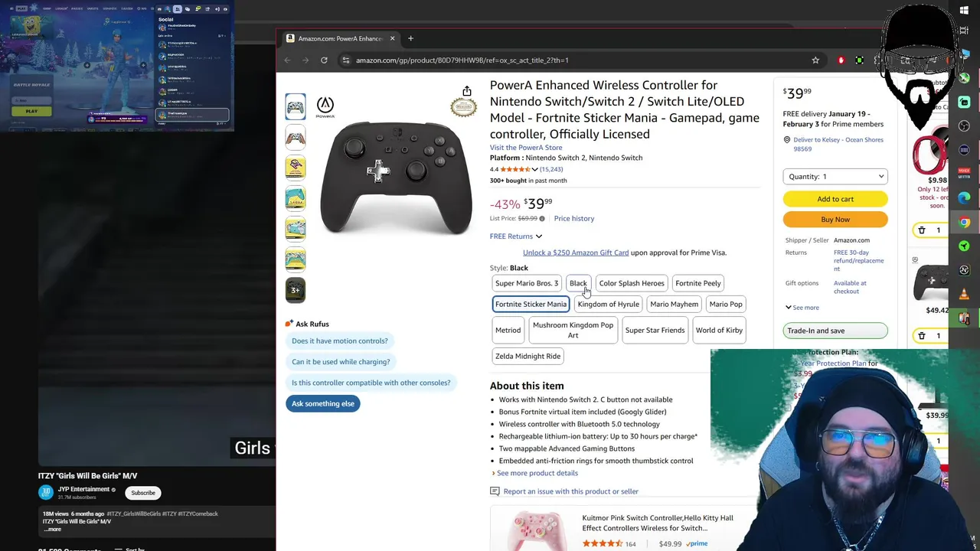Open the Quantity dropdown

click(835, 177)
